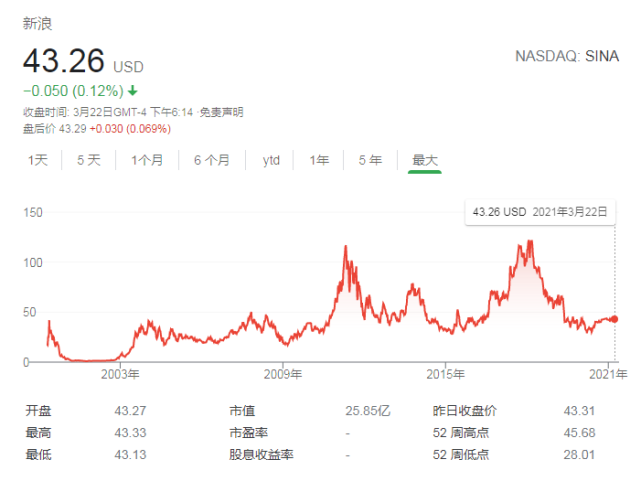
Task: Click the 2009年 x-axis label
Action: [283, 374]
